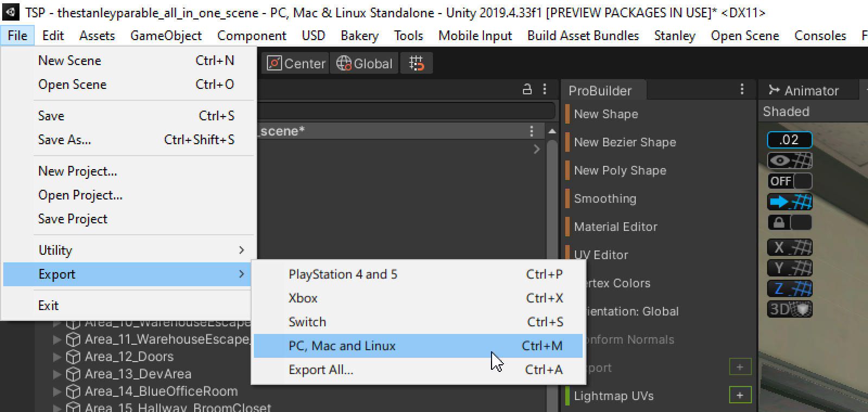Click the cube icon of Area_12_Doors
The image size is (868, 412).
(x=73, y=356)
